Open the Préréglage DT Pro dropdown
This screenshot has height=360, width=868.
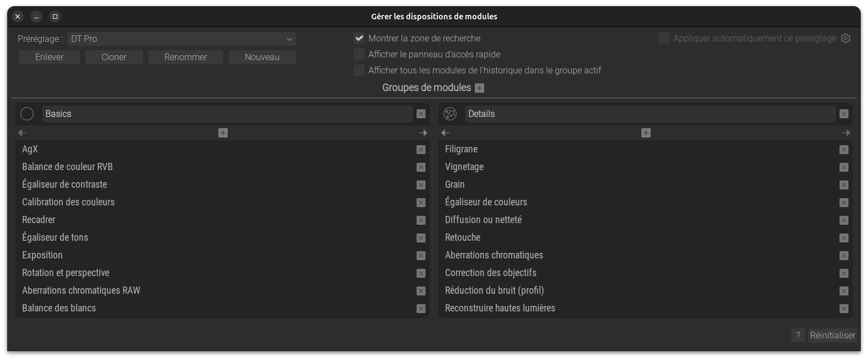click(x=182, y=39)
